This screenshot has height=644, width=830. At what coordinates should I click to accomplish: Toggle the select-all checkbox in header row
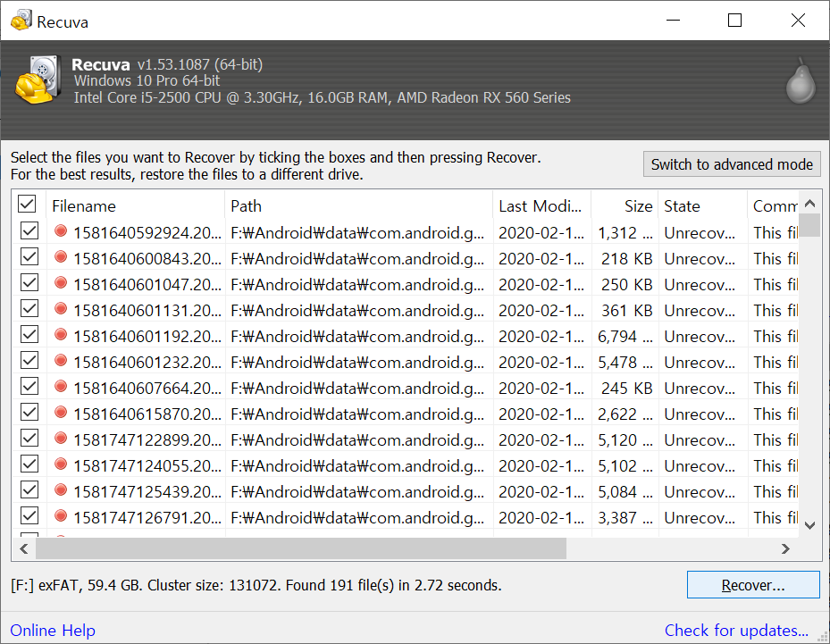coord(27,204)
